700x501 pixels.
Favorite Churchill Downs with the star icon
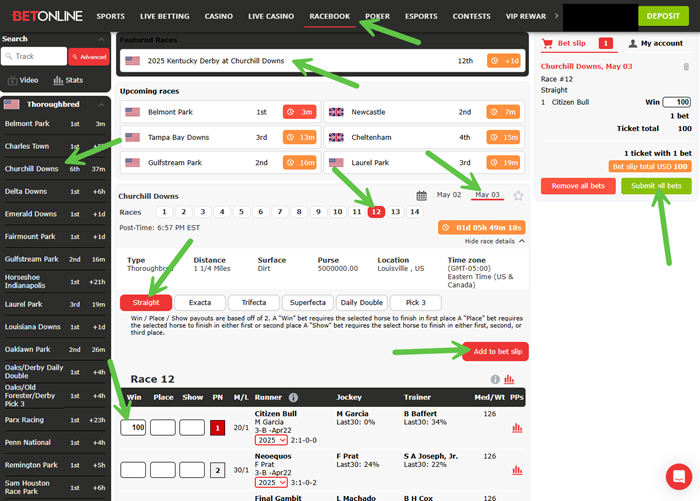tap(518, 196)
